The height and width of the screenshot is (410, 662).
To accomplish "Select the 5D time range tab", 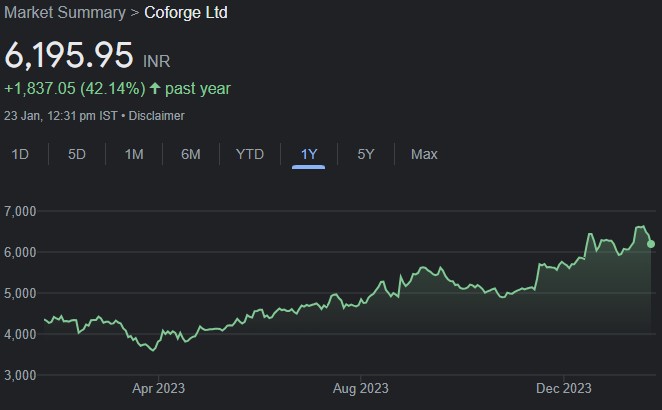I will (x=77, y=154).
